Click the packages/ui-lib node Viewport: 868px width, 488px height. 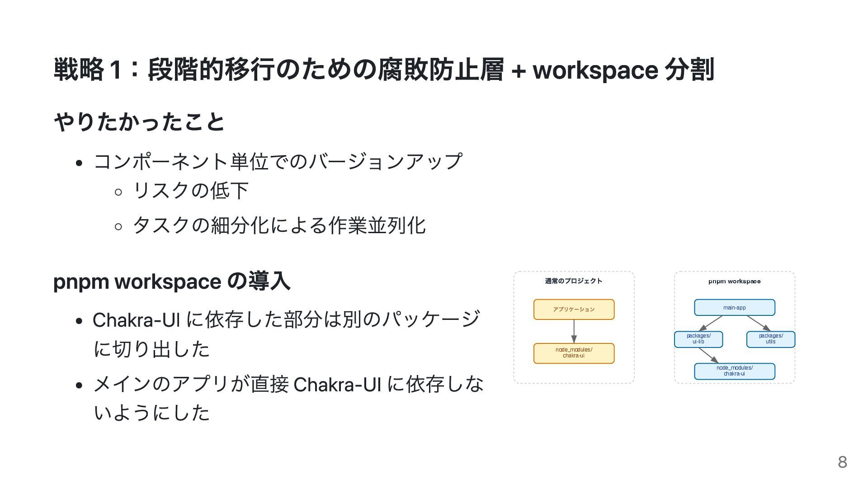click(698, 339)
